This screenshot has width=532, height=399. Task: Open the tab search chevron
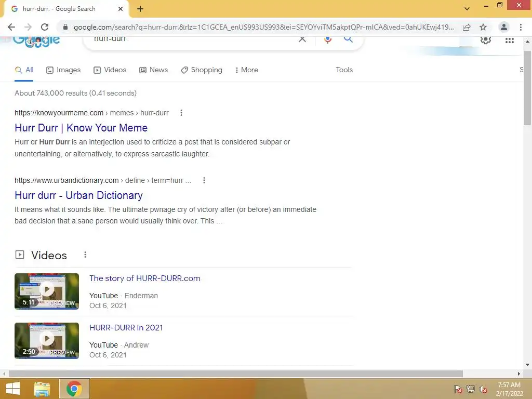pyautogui.click(x=467, y=9)
